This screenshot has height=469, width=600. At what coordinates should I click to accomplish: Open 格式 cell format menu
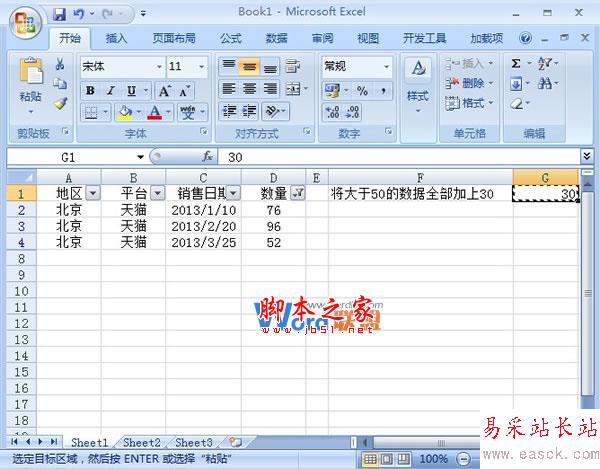[x=469, y=103]
